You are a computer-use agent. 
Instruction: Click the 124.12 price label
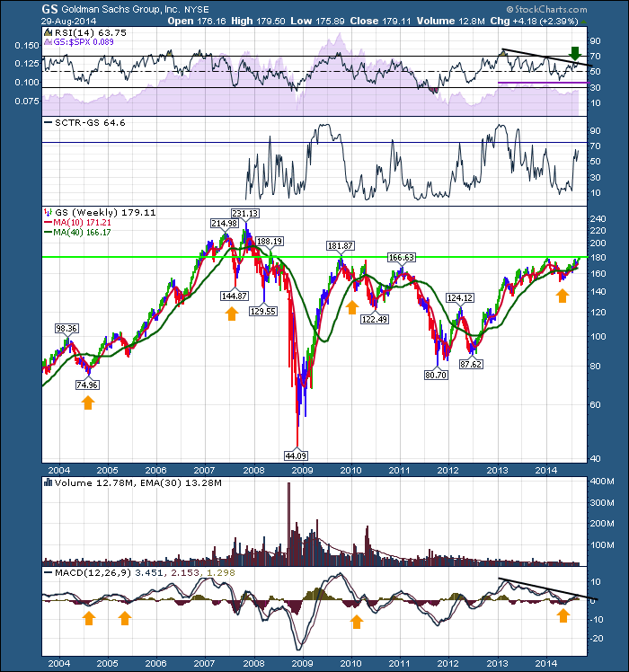(x=460, y=297)
